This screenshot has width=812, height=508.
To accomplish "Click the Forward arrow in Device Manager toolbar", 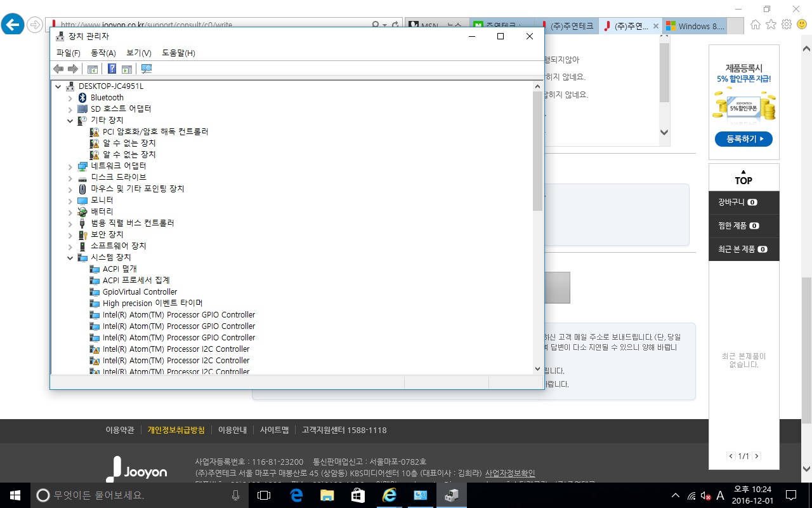I will [73, 69].
